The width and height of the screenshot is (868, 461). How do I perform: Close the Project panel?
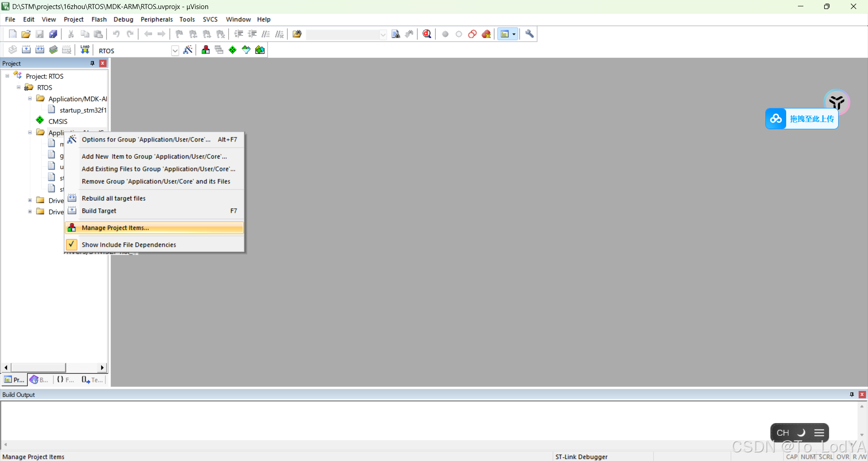click(x=103, y=63)
